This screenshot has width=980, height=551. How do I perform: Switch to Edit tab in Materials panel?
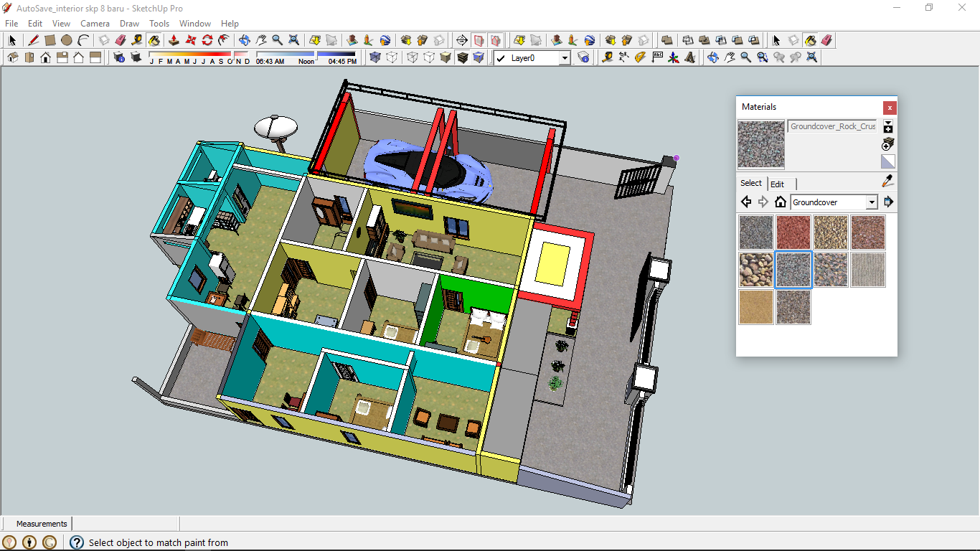778,184
